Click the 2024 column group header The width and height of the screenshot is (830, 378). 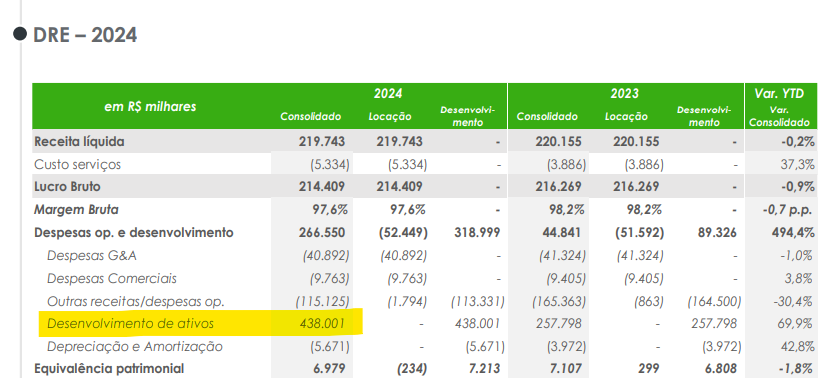pos(388,94)
